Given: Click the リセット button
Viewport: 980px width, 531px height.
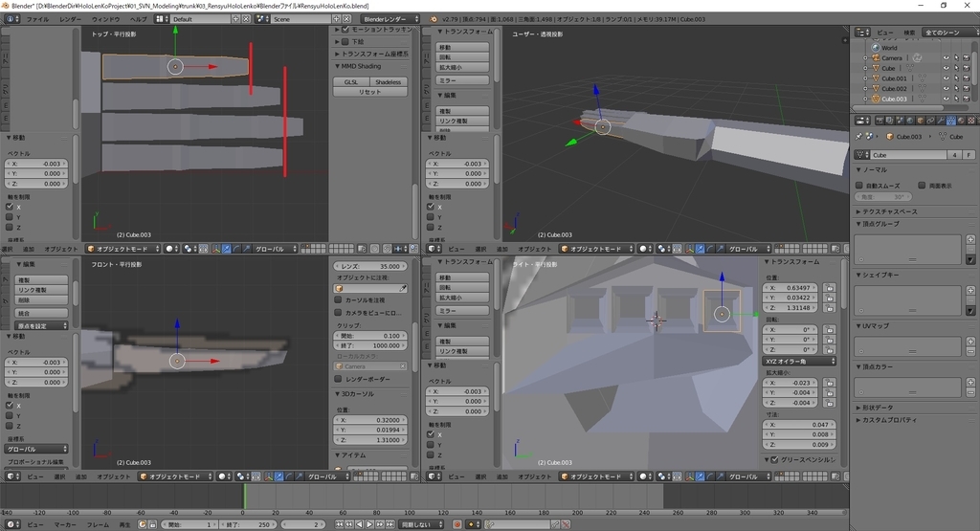Looking at the screenshot, I should tap(370, 92).
